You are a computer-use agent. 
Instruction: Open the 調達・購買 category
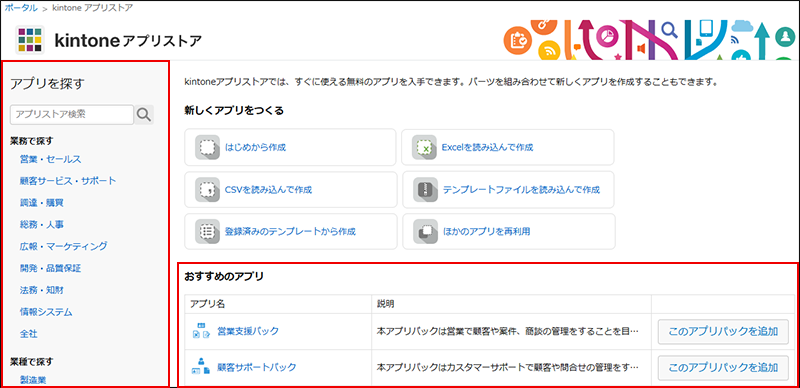click(x=42, y=203)
